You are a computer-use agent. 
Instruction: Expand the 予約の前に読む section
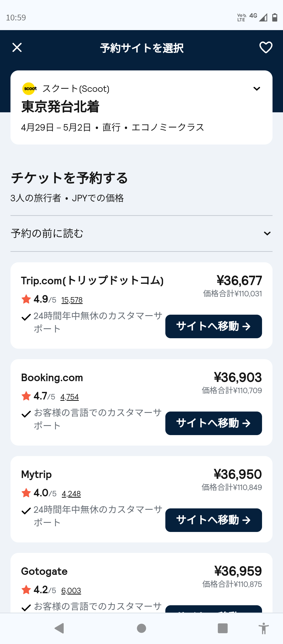[x=267, y=233]
